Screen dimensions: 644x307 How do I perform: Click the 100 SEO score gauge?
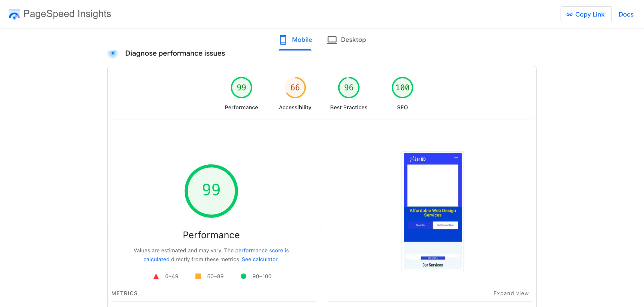tap(402, 87)
